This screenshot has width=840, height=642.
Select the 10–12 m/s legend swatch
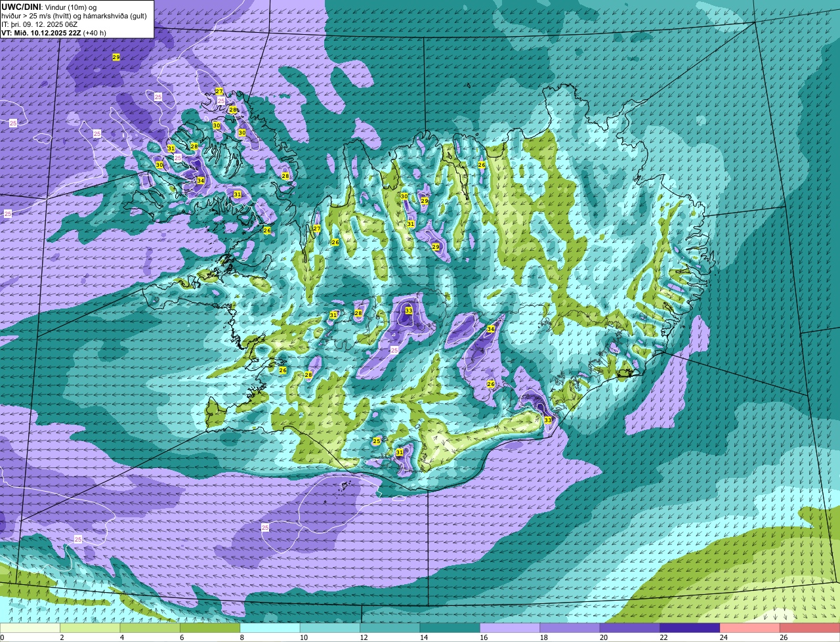click(330, 628)
